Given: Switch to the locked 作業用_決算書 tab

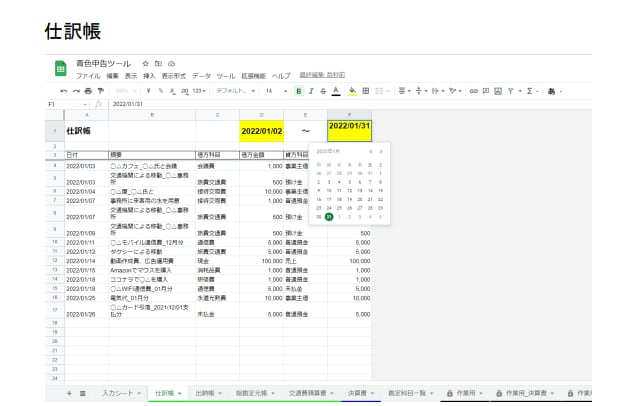Looking at the screenshot, I should pos(525,393).
